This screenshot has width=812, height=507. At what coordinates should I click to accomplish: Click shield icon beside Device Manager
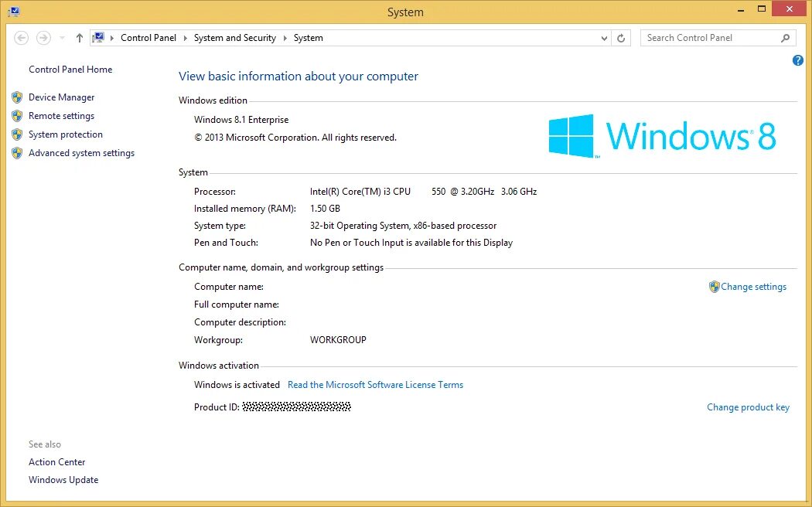pos(17,97)
